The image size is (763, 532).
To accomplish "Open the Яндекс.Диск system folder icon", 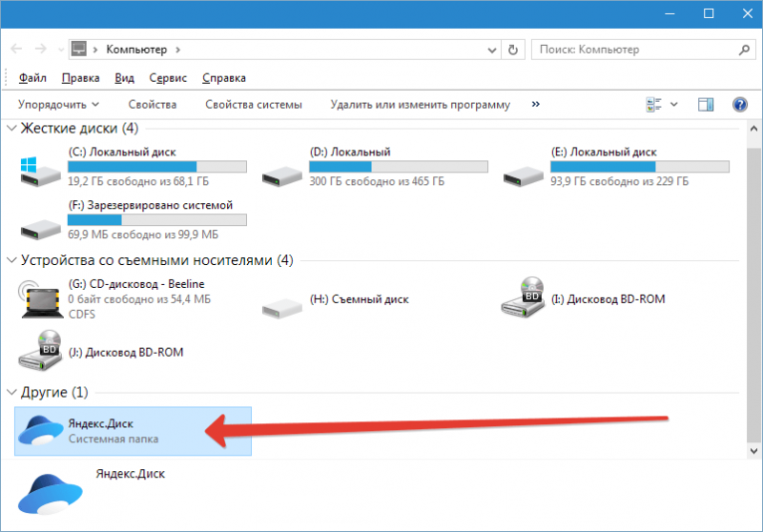I will point(40,430).
